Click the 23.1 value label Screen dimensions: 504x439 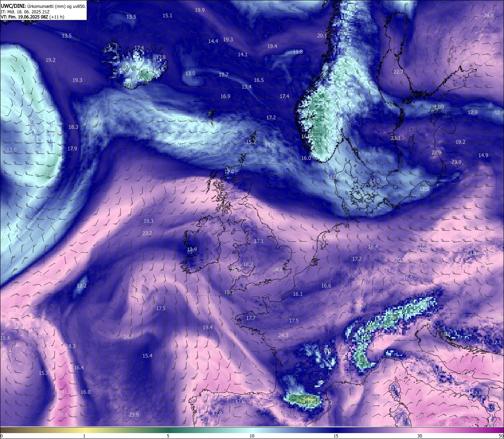click(396, 138)
